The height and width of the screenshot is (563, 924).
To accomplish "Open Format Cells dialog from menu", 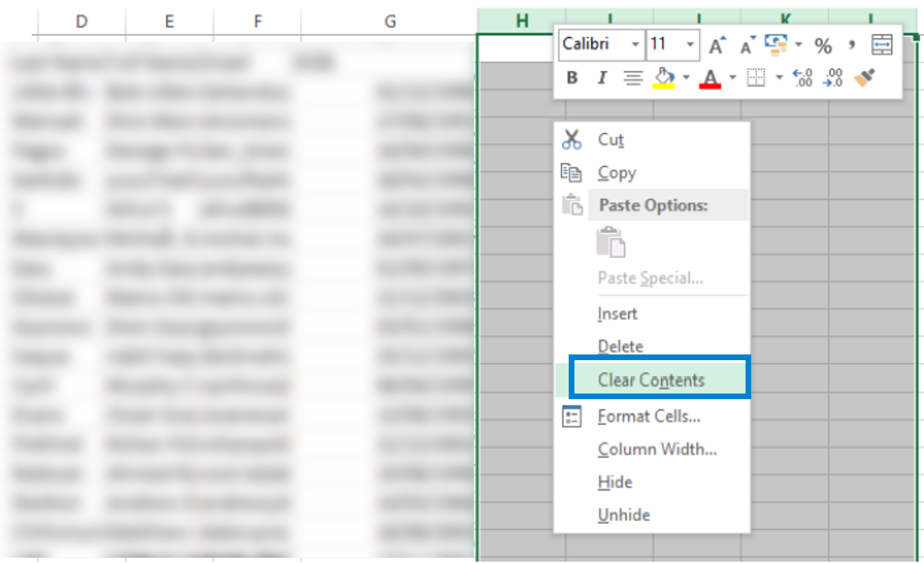I will click(652, 417).
